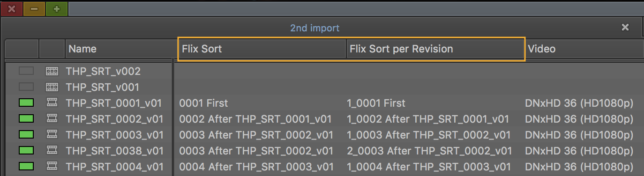The height and width of the screenshot is (176, 644).
Task: Select the '2_0003 After THP_SRT_0002_v01' cell
Action: [429, 151]
